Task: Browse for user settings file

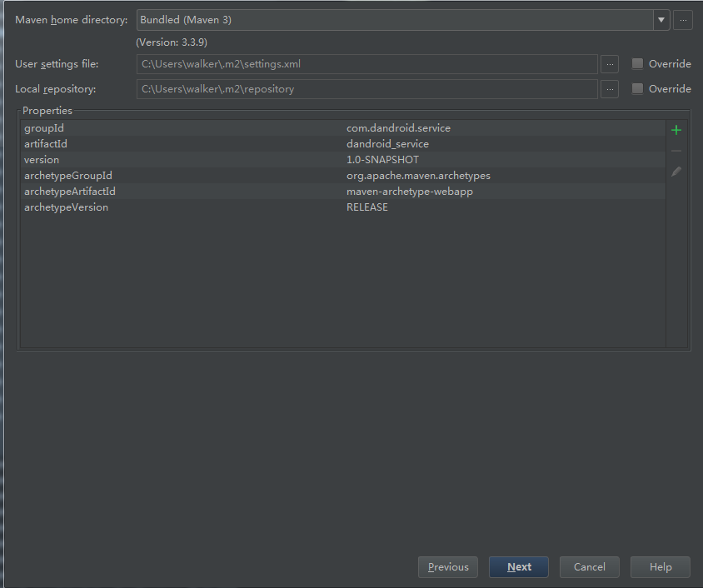Action: 610,64
